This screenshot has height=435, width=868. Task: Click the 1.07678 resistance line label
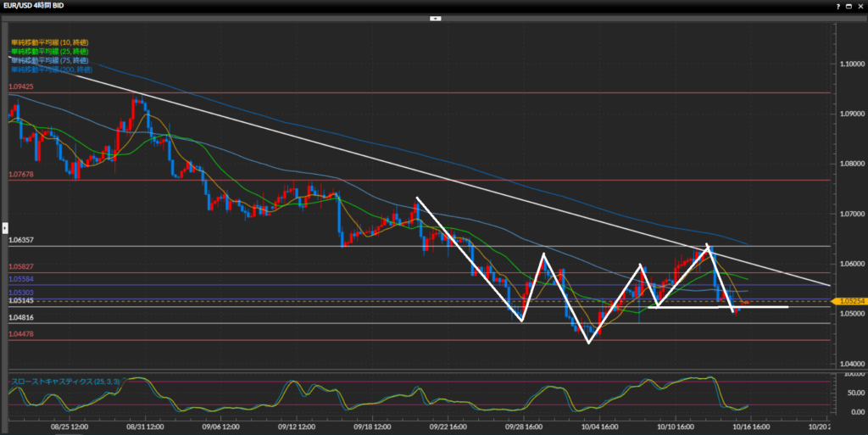21,174
